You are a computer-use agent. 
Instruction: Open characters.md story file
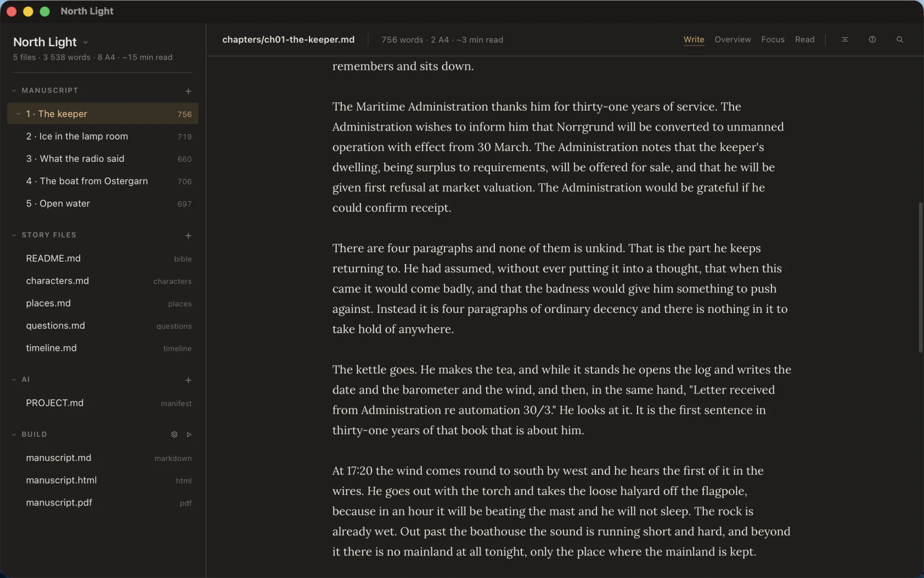(x=103, y=281)
